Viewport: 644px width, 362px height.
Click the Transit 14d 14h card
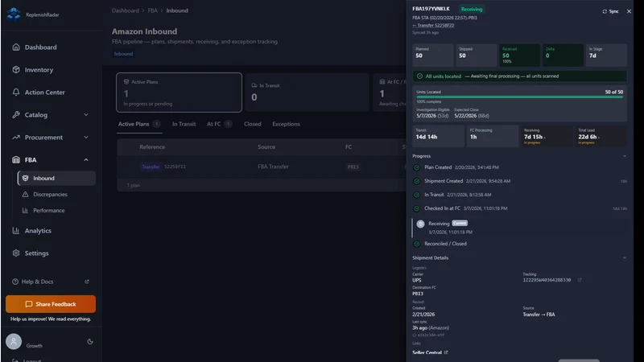point(438,136)
